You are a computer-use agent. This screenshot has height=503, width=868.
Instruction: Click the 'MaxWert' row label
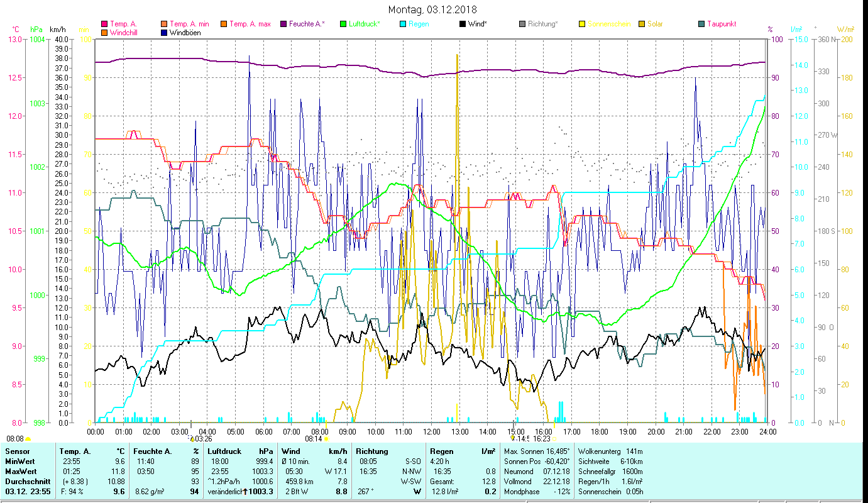(x=21, y=472)
